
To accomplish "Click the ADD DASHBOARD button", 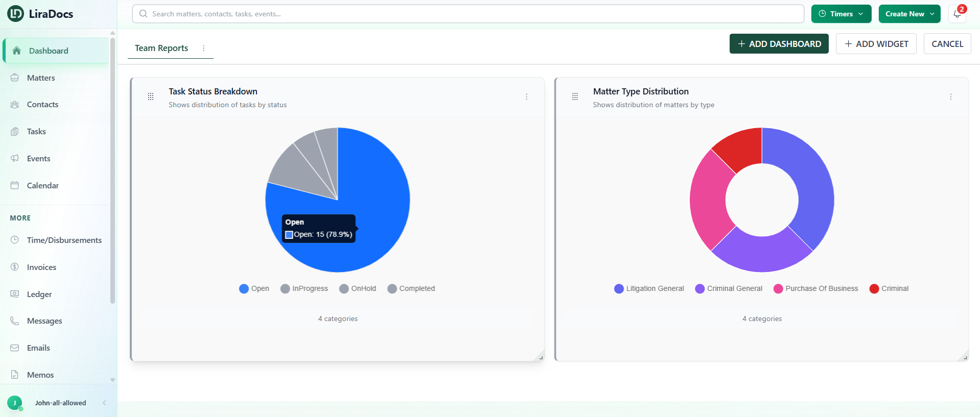I will tap(779, 44).
